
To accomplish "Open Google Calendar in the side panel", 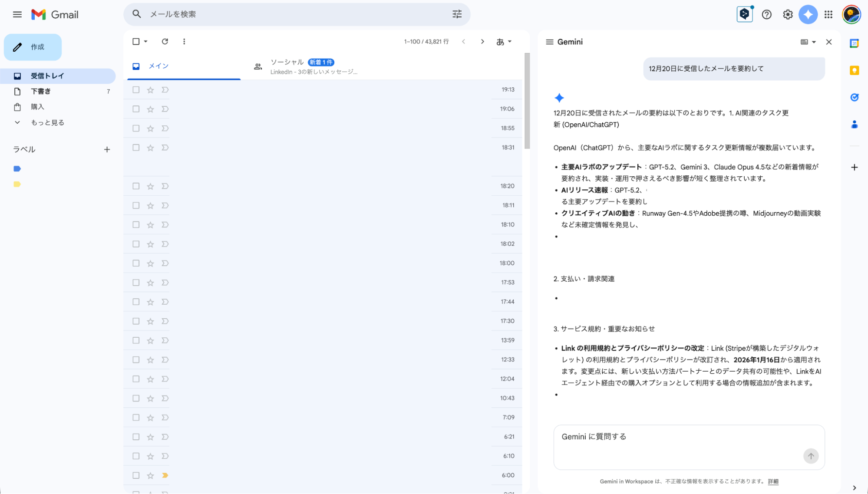I will [854, 43].
